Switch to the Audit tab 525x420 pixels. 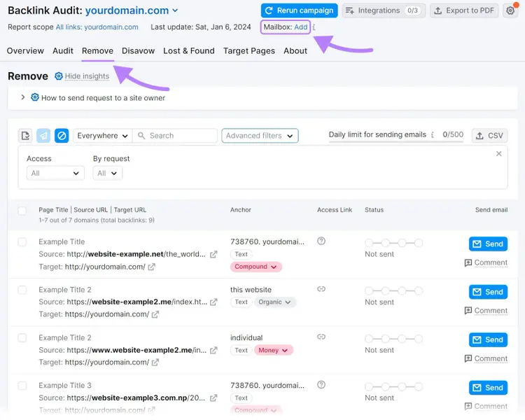[63, 51]
